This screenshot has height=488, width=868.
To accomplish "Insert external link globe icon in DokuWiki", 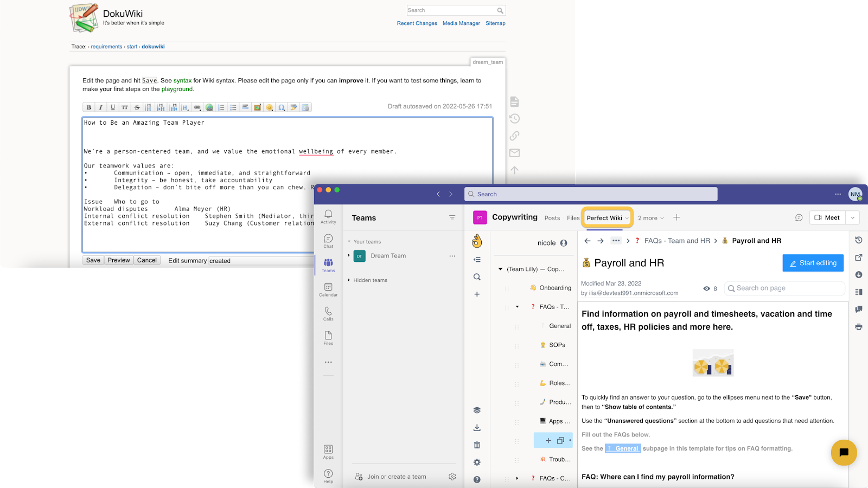I will [209, 107].
